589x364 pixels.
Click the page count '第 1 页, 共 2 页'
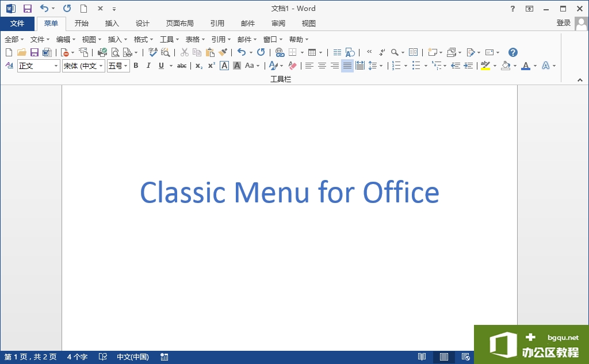click(x=30, y=357)
